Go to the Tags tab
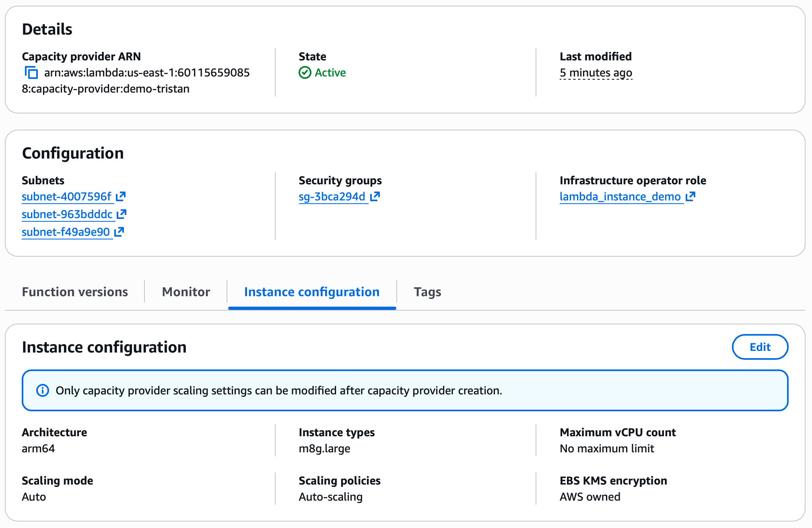Screen dimensions: 812x528 click(x=427, y=292)
